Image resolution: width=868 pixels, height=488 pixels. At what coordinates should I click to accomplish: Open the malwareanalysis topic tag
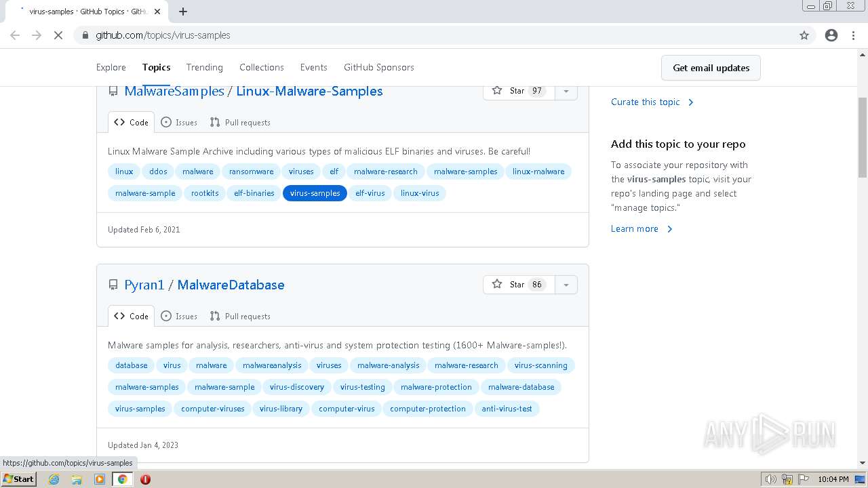click(x=272, y=365)
